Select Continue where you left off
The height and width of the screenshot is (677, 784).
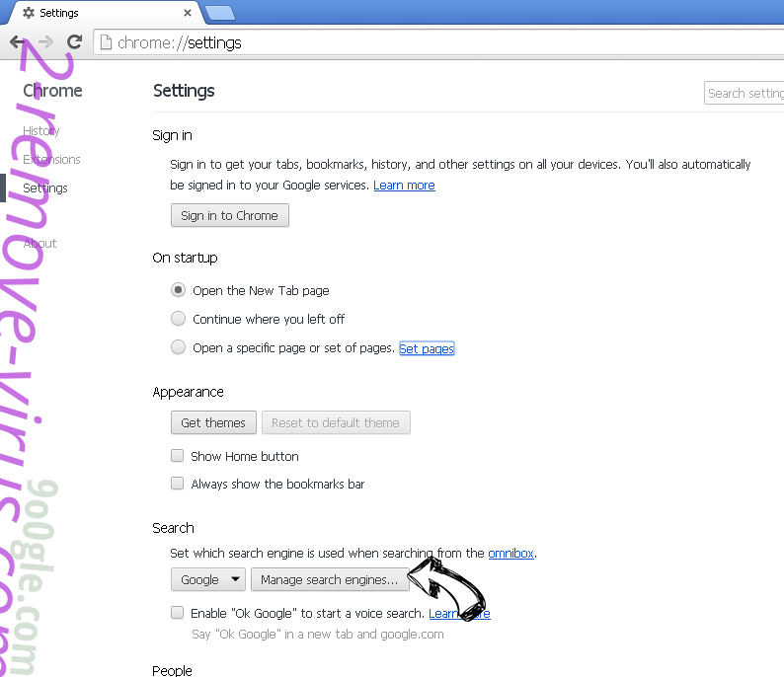[x=178, y=318]
